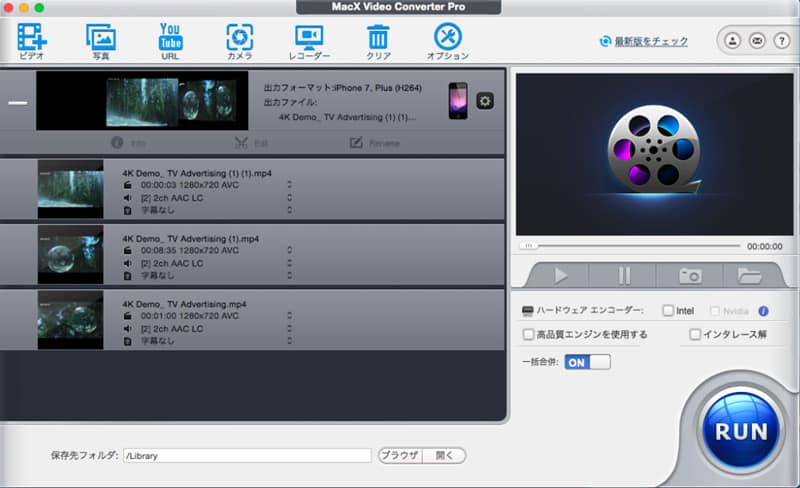The image size is (800, 488).
Task: Click the scissors Edit button
Action: [x=251, y=143]
